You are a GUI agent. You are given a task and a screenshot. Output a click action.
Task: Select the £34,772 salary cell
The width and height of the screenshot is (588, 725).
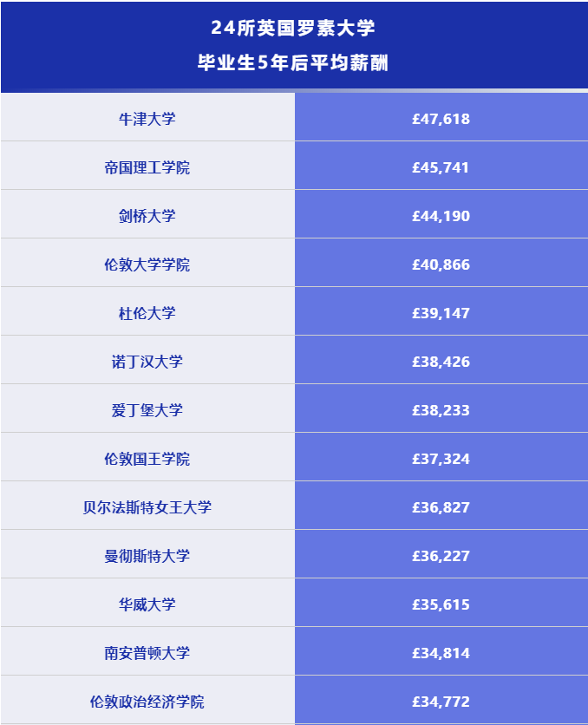click(441, 702)
